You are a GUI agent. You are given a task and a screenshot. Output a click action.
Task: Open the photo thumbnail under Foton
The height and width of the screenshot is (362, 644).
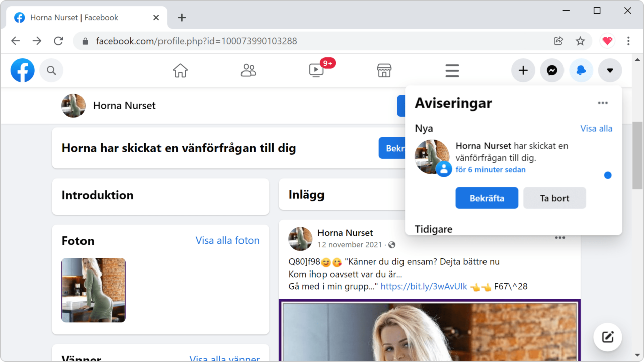[94, 290]
